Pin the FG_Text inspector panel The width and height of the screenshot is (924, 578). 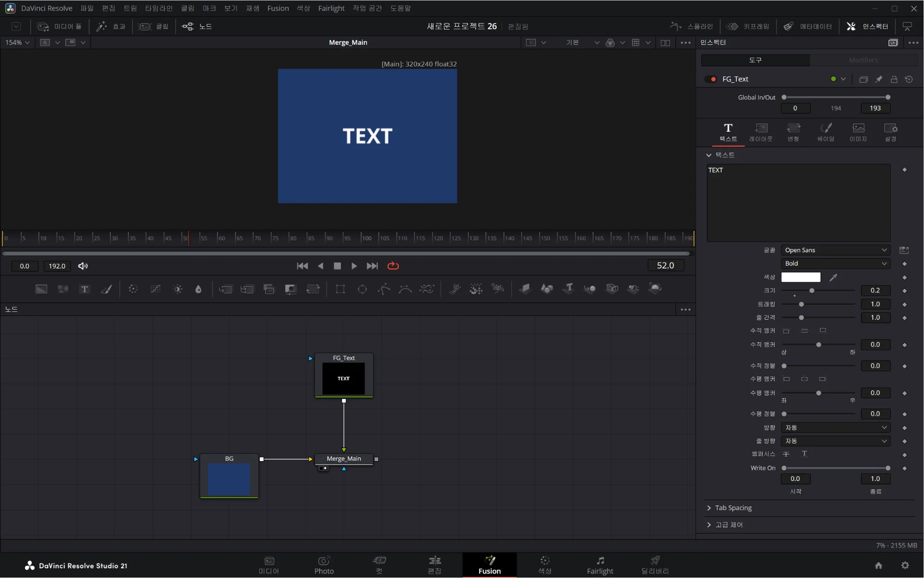click(879, 79)
